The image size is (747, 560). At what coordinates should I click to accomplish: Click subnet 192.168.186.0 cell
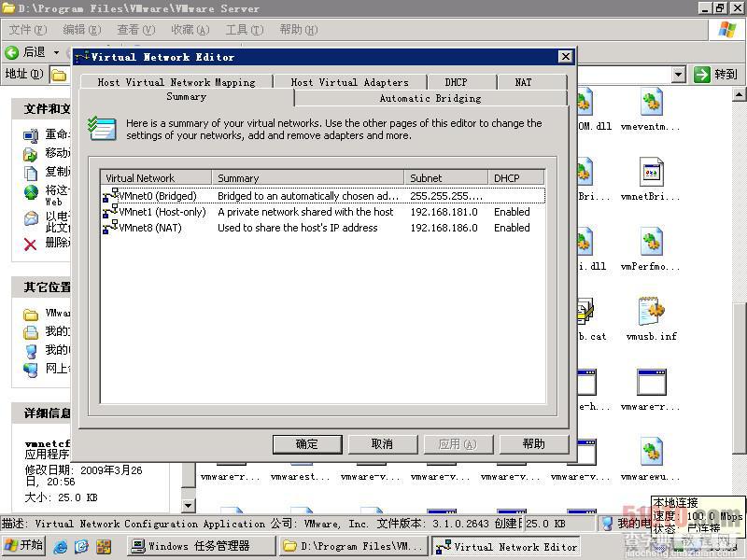tap(444, 228)
